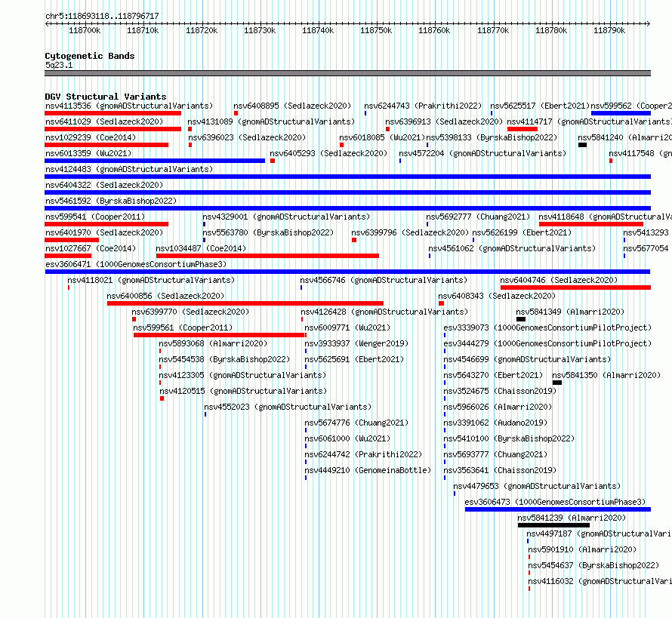Select the red bar of nsv1034487 (Coe2014)
The image size is (672, 618).
point(267,256)
